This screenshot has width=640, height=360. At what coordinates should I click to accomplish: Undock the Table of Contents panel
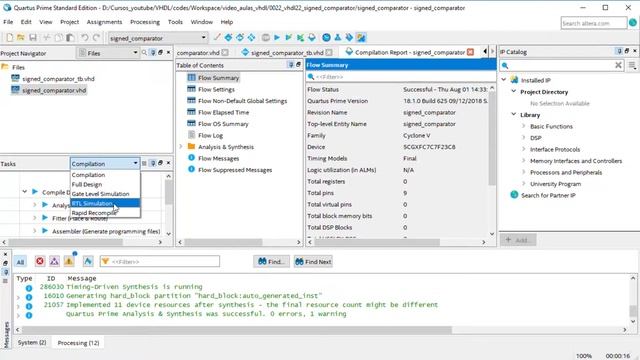pos(298,64)
